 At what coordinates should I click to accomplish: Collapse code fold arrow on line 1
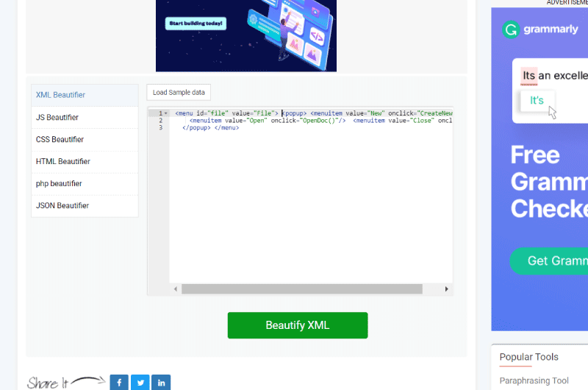[x=166, y=113]
